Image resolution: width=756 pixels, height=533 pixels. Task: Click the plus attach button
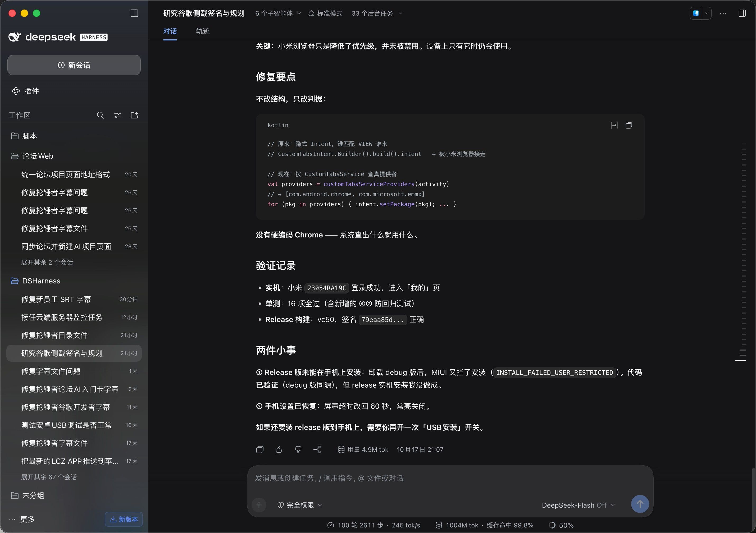(259, 505)
